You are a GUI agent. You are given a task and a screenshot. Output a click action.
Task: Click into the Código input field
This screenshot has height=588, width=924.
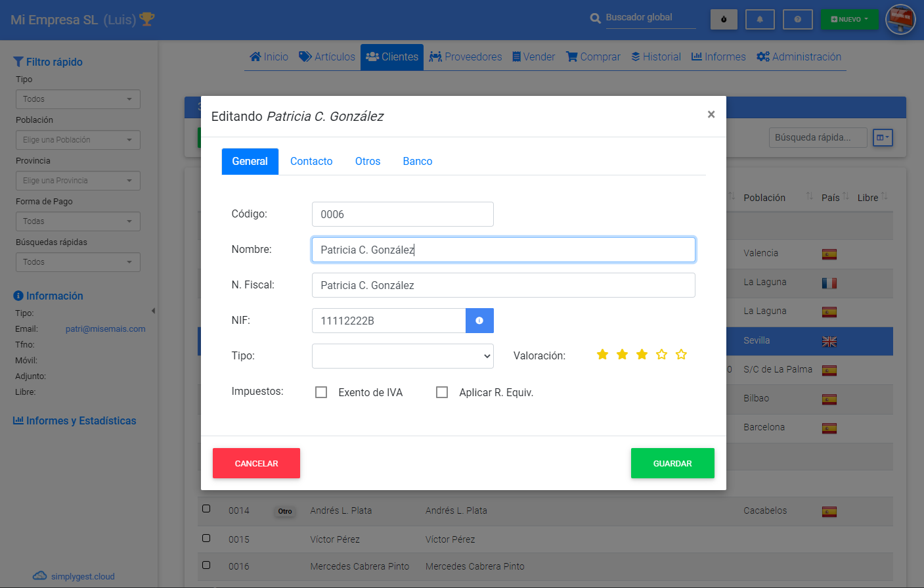(403, 214)
